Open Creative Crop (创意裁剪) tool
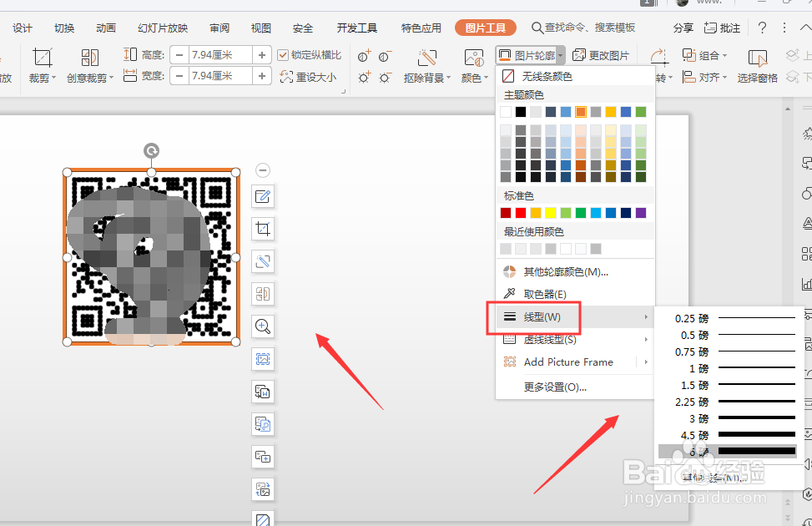 (x=89, y=66)
